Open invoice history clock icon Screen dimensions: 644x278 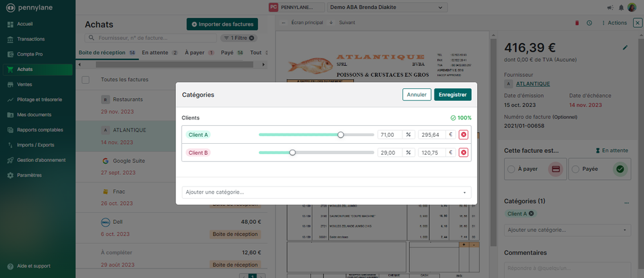coord(589,23)
